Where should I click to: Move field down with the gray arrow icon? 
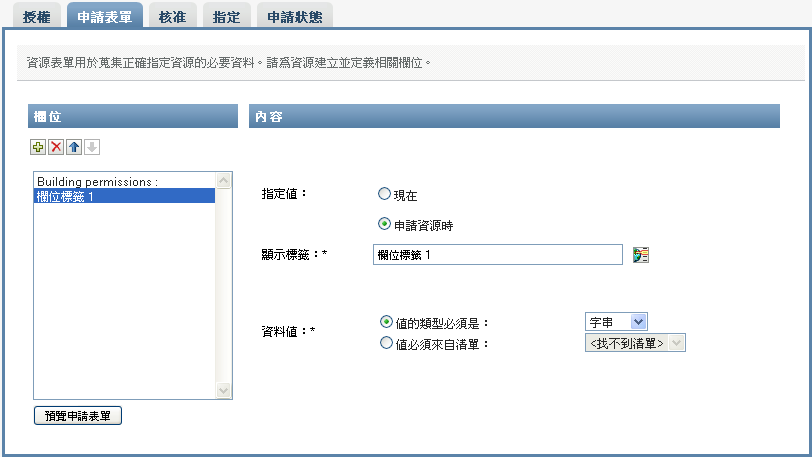[x=92, y=147]
